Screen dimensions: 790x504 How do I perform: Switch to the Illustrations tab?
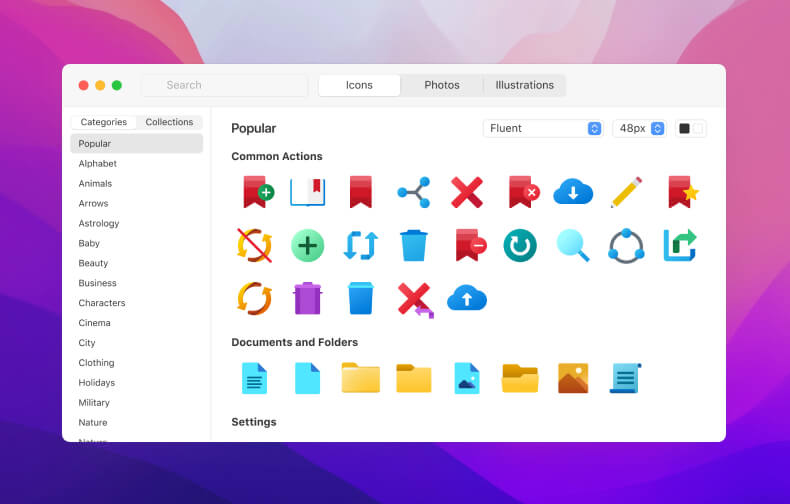click(524, 85)
